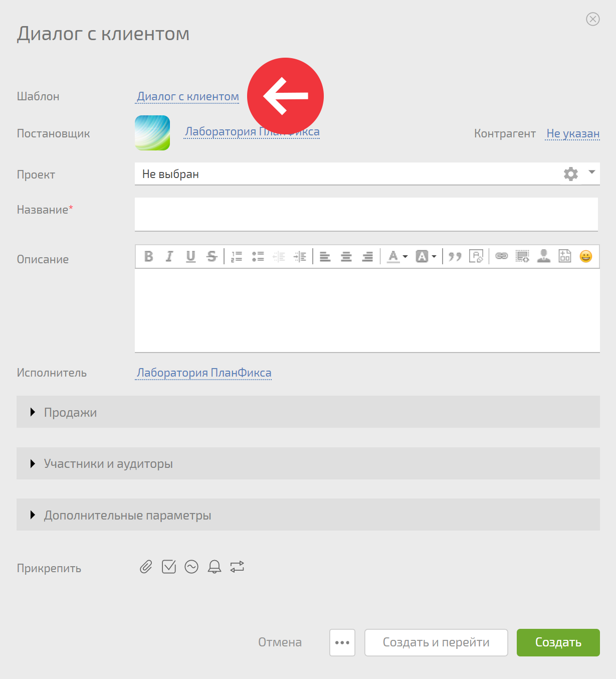Viewport: 616px width, 679px height.
Task: Cancel the dialog with Отмена
Action: coord(280,642)
